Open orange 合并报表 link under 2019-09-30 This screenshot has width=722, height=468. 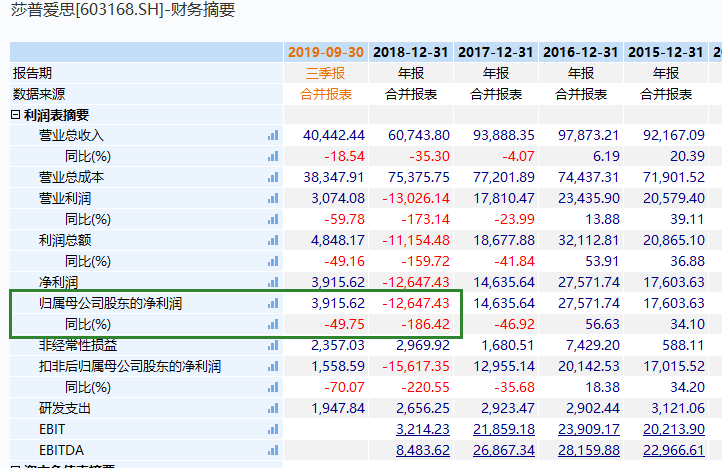326,94
